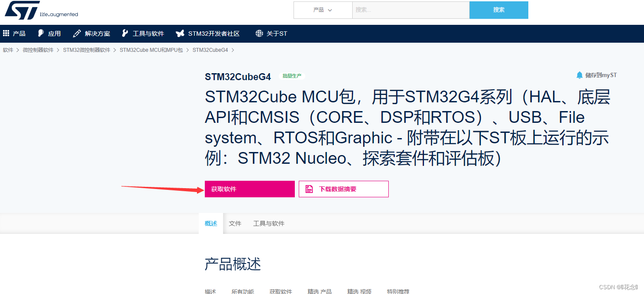Click the pencil icon beside 解决方案
Screen dimensions: 644x294
[x=77, y=33]
